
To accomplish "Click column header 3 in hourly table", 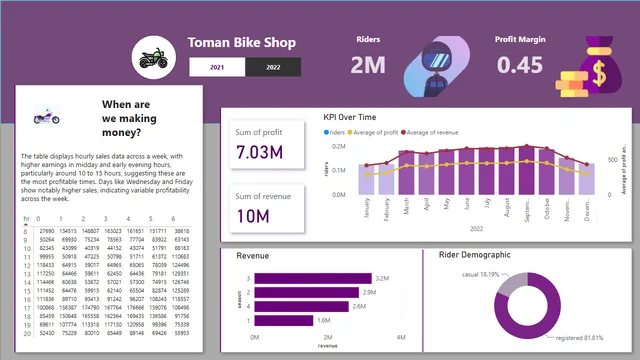I will pyautogui.click(x=106, y=219).
